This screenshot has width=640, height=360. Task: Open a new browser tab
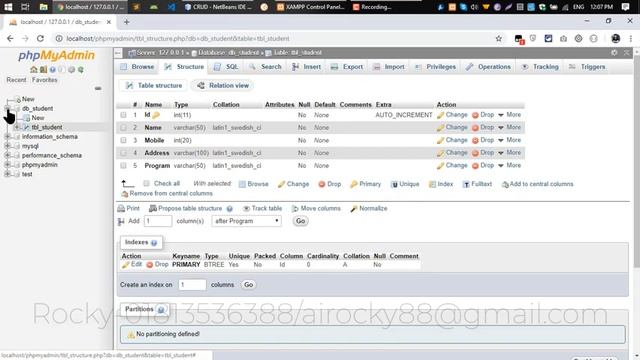(127, 22)
